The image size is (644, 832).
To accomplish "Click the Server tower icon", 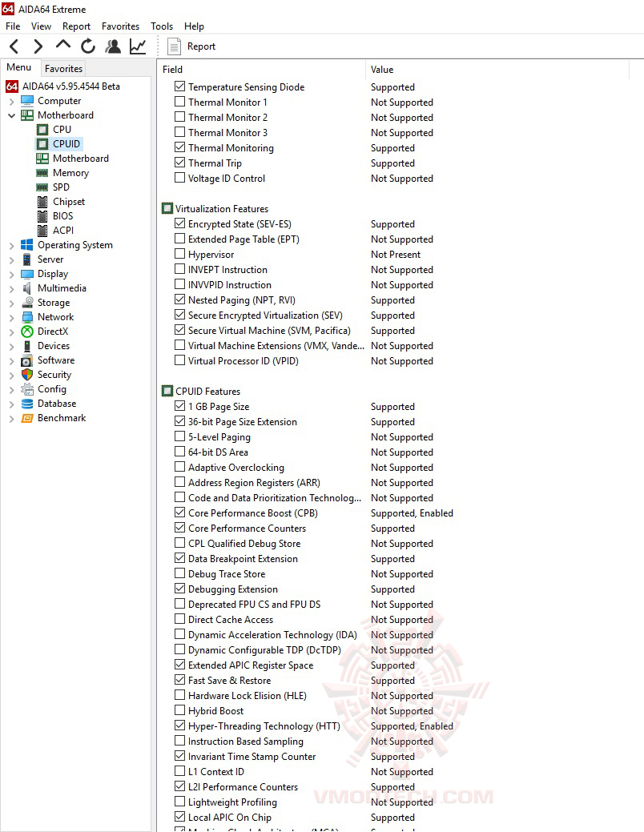I will [27, 259].
